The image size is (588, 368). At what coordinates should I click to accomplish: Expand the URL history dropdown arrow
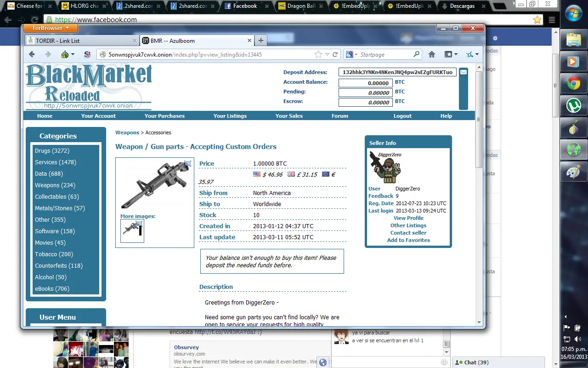pos(327,54)
